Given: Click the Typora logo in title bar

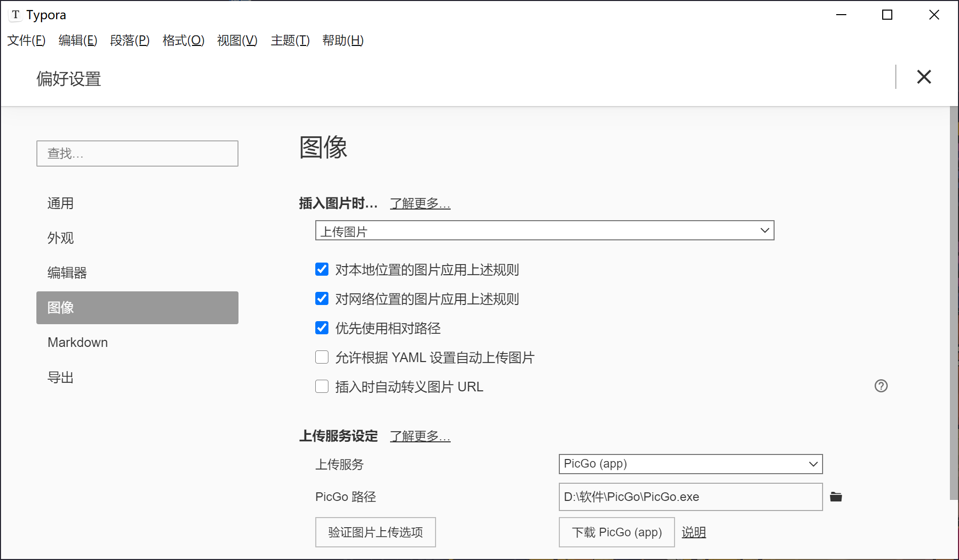Looking at the screenshot, I should 16,15.
